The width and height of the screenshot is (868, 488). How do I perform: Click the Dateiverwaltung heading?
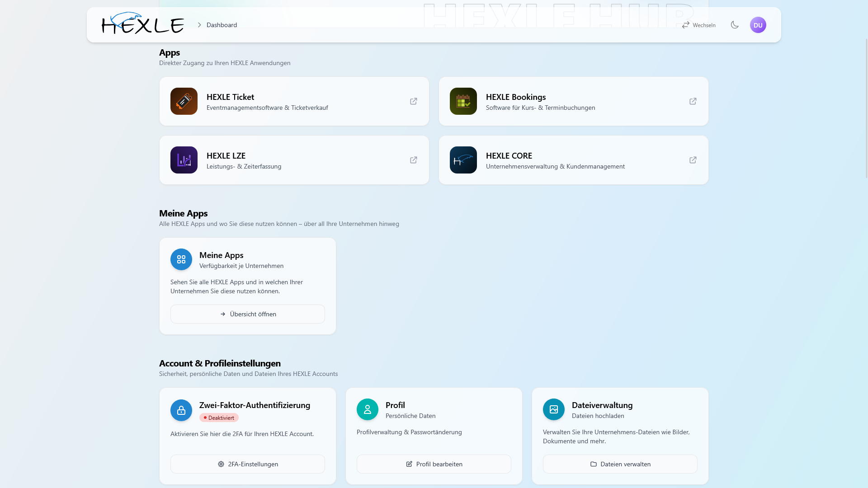(x=602, y=405)
